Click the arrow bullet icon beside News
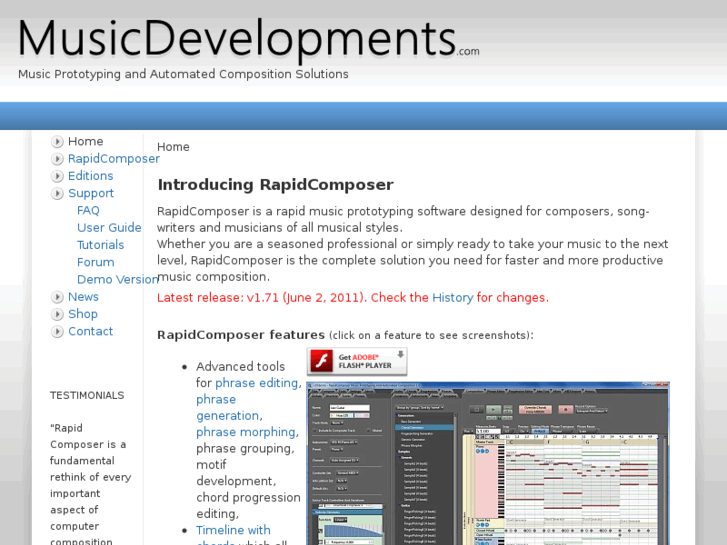727x545 pixels. (57, 297)
